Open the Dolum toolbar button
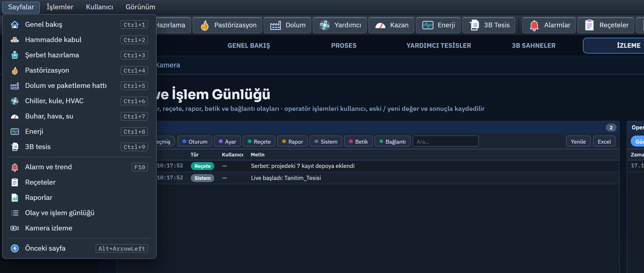The image size is (644, 273). 287,25
